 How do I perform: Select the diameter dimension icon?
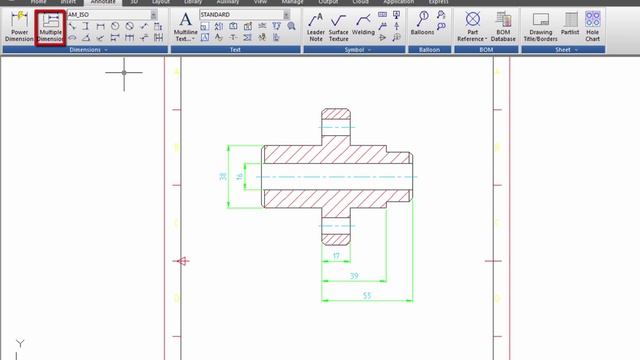coord(129,27)
